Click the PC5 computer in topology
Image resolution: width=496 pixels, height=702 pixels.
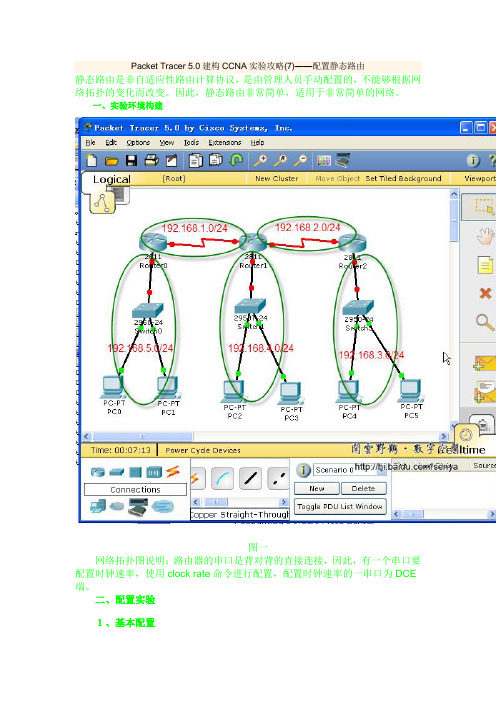pyautogui.click(x=411, y=391)
